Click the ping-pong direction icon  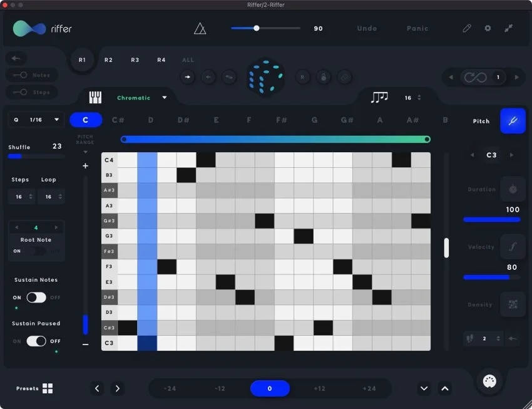tap(229, 77)
